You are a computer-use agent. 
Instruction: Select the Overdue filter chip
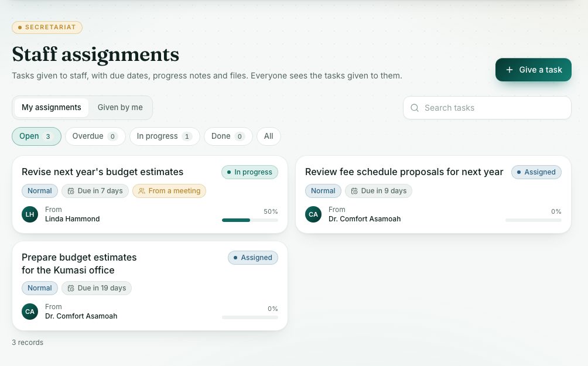tap(95, 136)
